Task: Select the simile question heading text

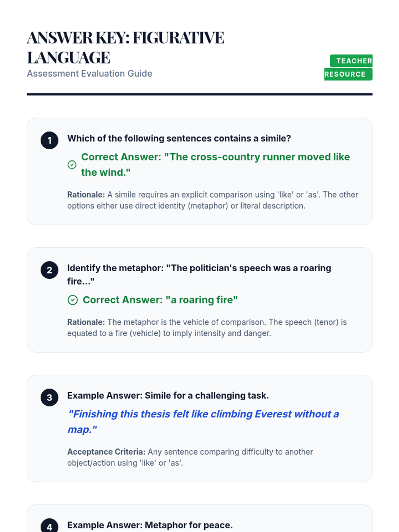Action: click(x=179, y=138)
